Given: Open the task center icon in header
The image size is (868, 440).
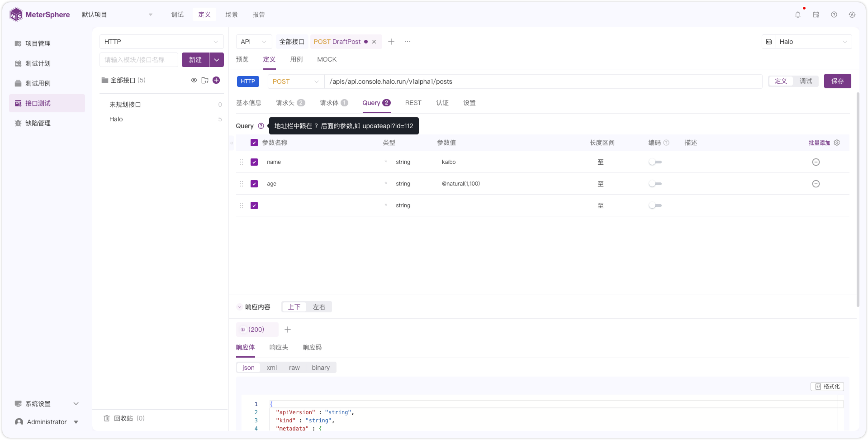Looking at the screenshot, I should click(x=816, y=14).
